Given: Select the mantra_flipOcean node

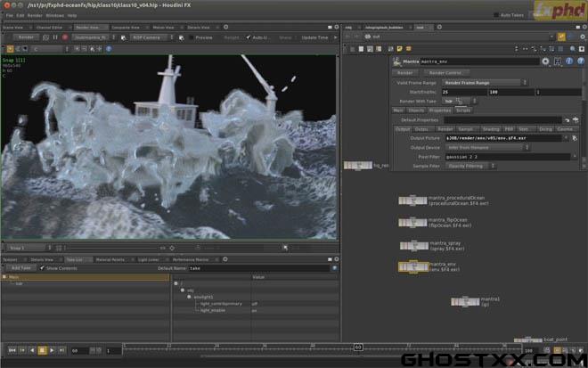Looking at the screenshot, I should click(412, 223).
